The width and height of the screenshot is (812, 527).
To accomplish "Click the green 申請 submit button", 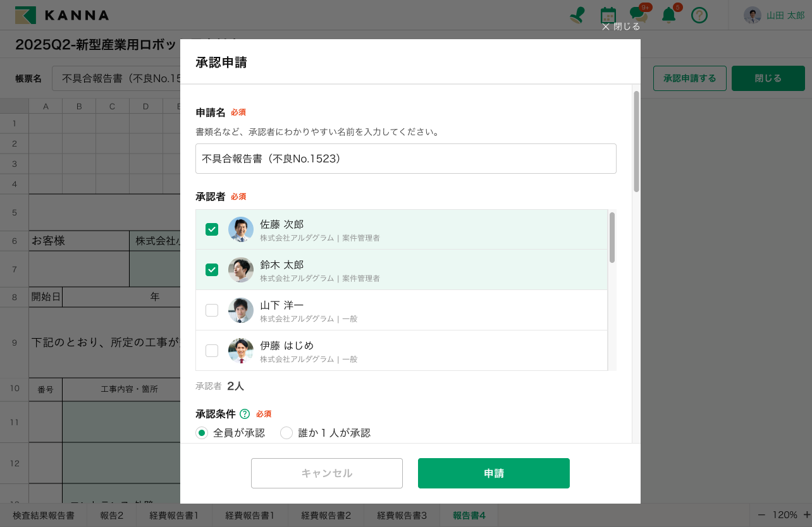I will (x=493, y=473).
